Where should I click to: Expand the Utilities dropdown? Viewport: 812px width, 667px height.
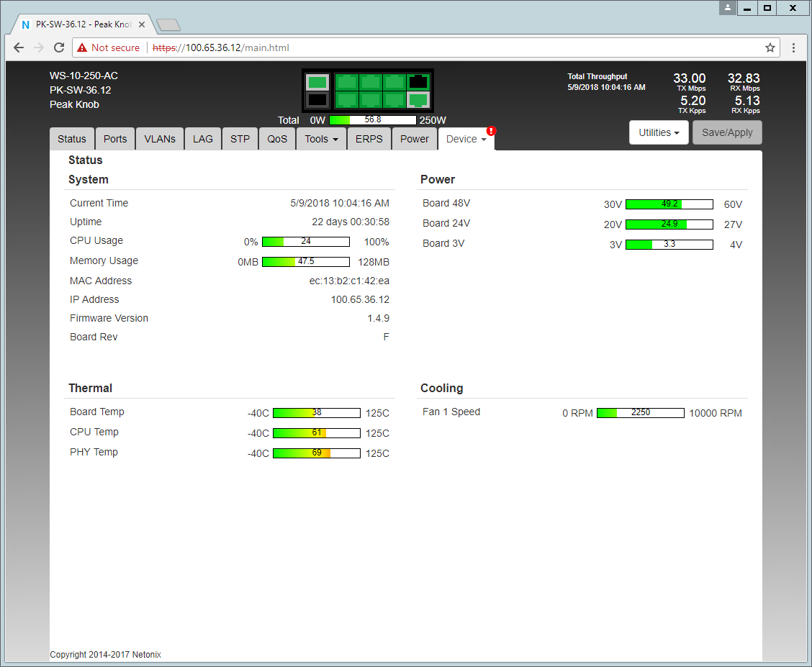tap(659, 132)
